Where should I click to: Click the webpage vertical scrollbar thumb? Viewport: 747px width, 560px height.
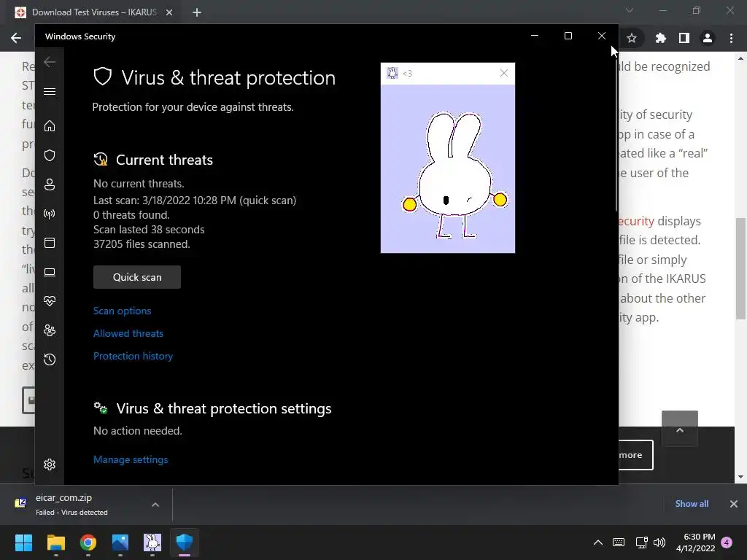pyautogui.click(x=740, y=268)
